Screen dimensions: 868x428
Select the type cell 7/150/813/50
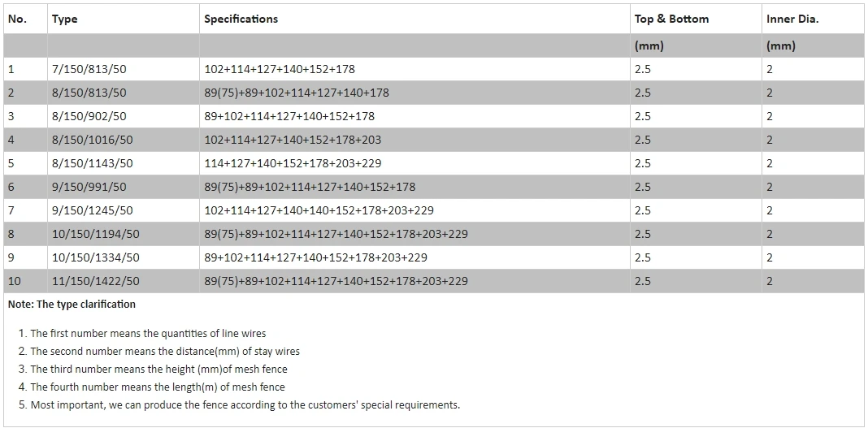[89, 69]
